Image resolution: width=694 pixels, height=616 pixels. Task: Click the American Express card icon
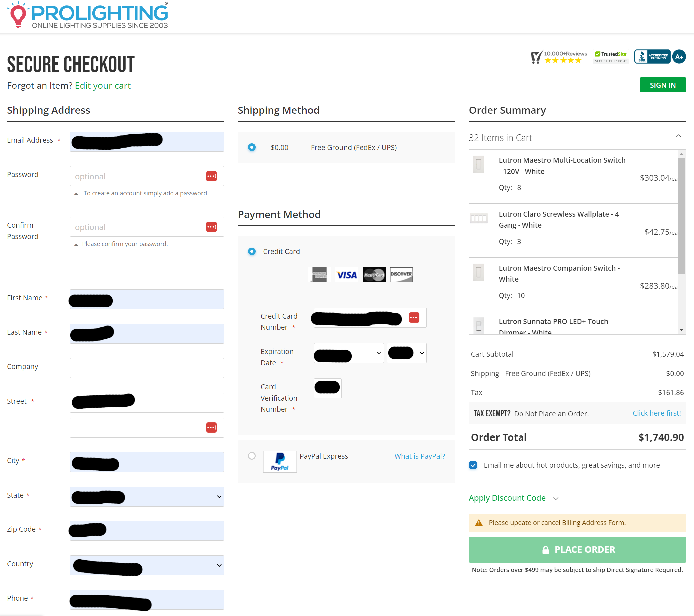click(319, 275)
